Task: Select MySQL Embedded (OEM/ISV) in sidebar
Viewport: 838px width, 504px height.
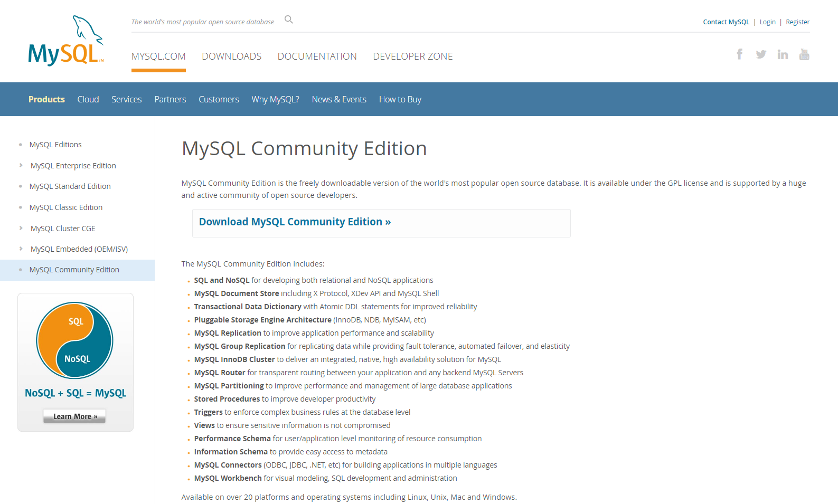Action: [79, 249]
